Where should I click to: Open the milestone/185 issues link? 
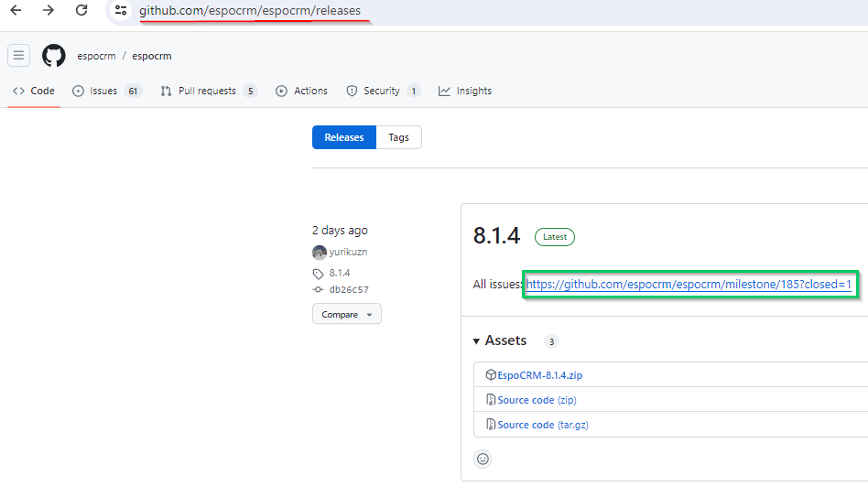pyautogui.click(x=689, y=284)
